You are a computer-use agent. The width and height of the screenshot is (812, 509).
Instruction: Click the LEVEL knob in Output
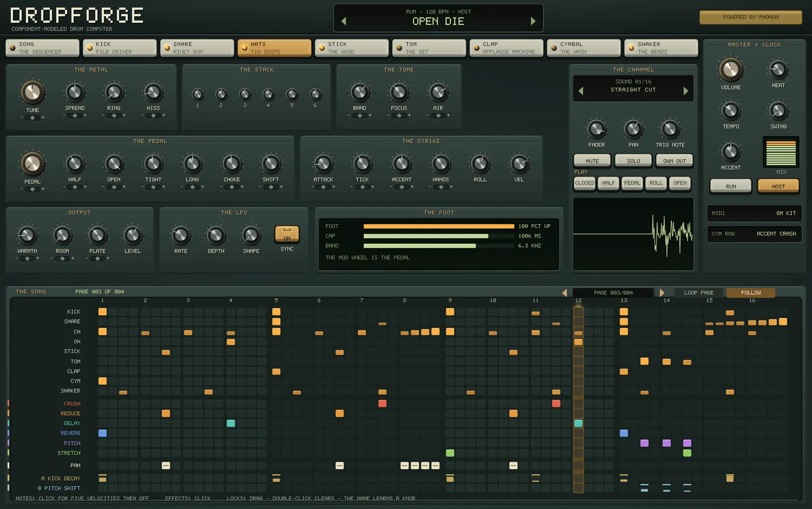(x=133, y=236)
